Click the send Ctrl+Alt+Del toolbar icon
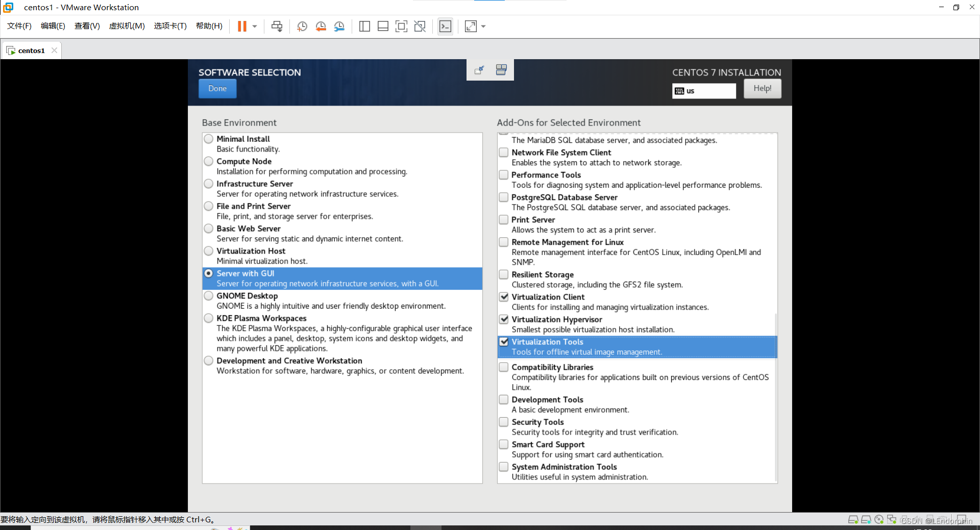This screenshot has width=980, height=530. coord(277,26)
